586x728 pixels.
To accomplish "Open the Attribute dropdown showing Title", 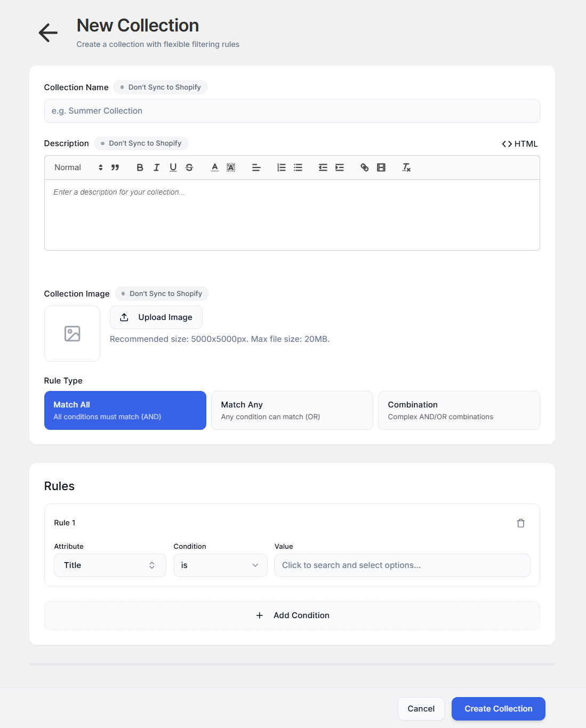I will coord(109,565).
